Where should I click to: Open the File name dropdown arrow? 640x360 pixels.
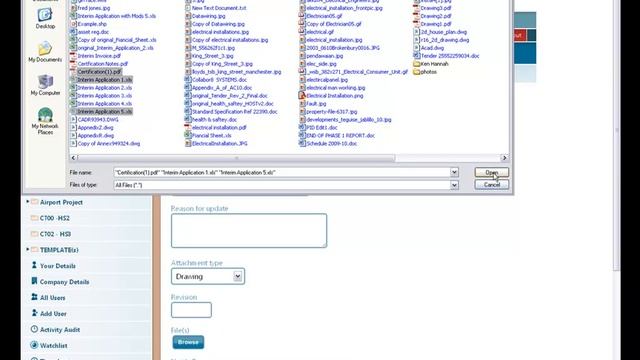[x=454, y=172]
